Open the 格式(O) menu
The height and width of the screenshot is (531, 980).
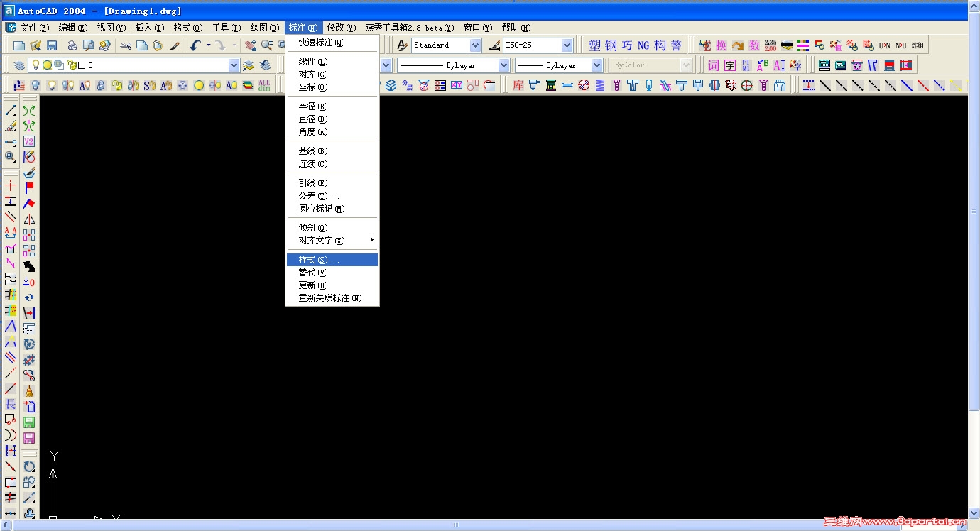(x=188, y=28)
